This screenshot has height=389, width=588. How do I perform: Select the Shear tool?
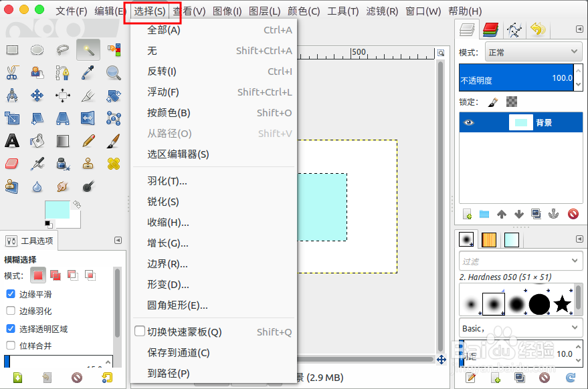click(37, 118)
